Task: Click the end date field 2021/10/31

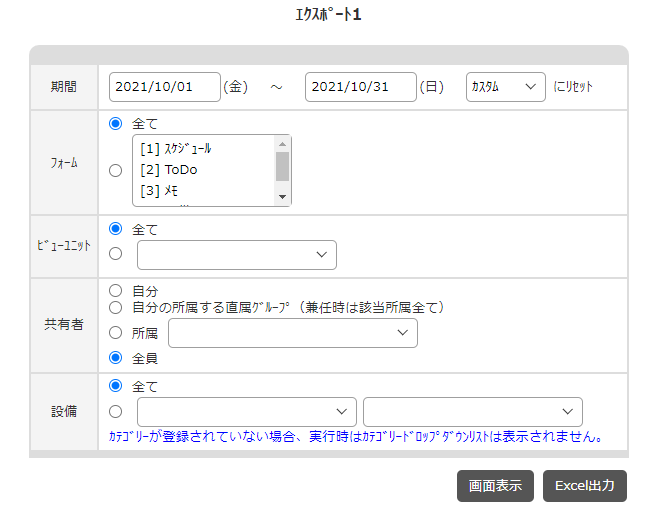Action: tap(360, 87)
